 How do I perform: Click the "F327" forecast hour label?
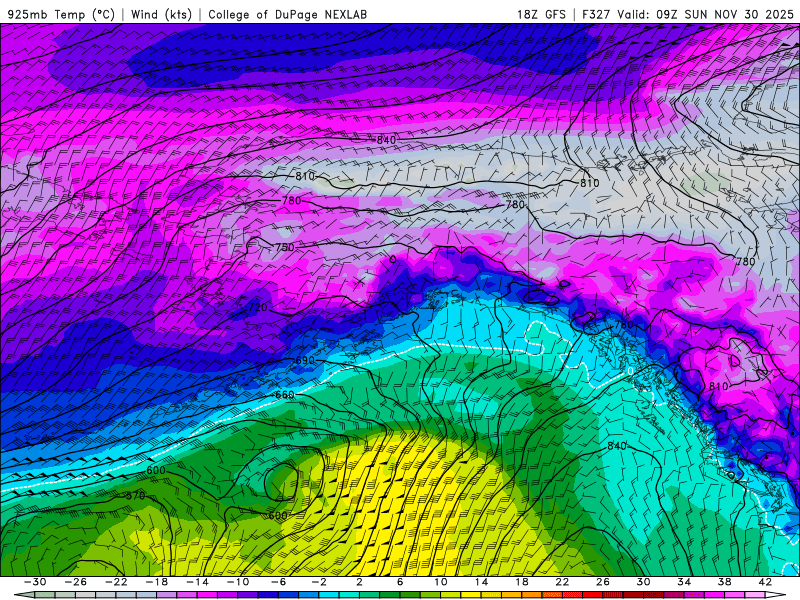point(595,14)
